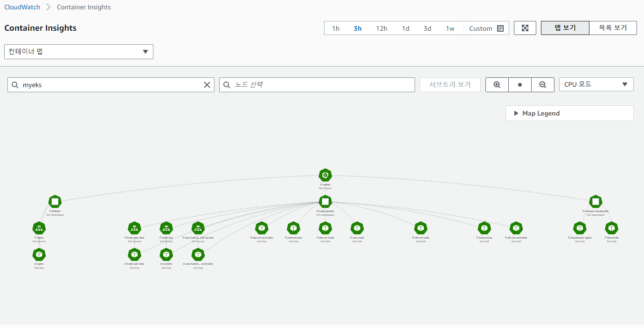Click the search magnifier in myeks field

tap(15, 85)
